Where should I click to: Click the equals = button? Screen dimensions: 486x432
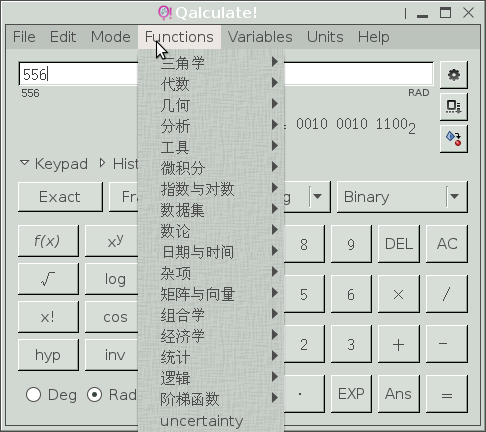click(x=447, y=394)
